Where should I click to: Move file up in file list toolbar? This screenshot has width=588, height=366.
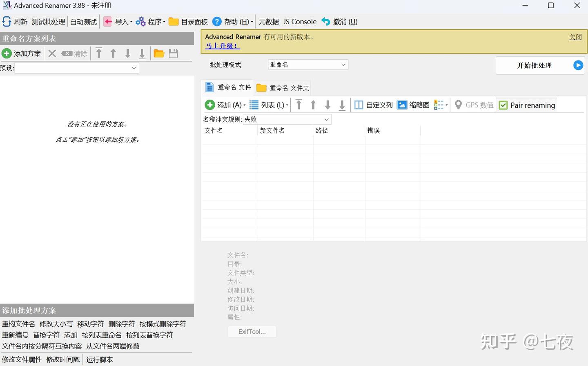(x=313, y=105)
